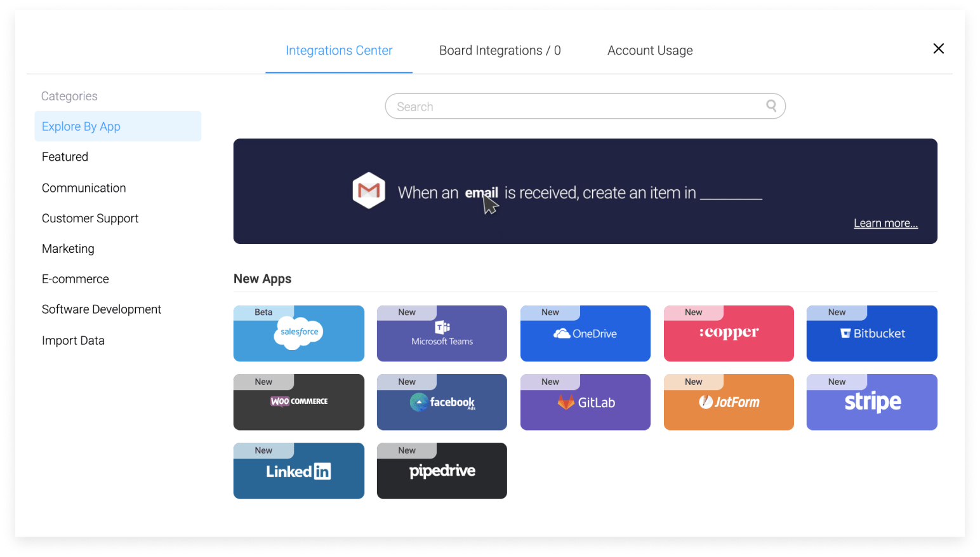This screenshot has width=980, height=557.
Task: Switch to the Integrations Center tab
Action: [x=339, y=51]
